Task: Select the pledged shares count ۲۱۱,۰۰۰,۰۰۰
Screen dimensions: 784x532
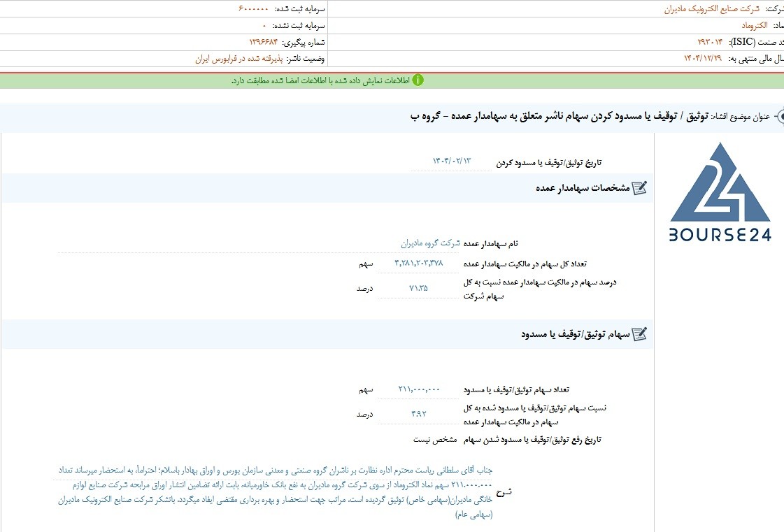Action: click(x=419, y=389)
